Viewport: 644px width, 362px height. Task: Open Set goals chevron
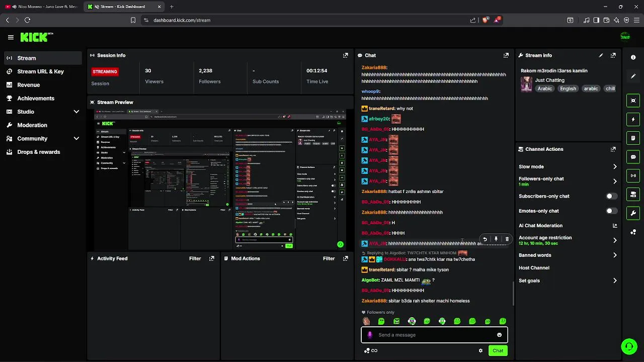point(615,281)
